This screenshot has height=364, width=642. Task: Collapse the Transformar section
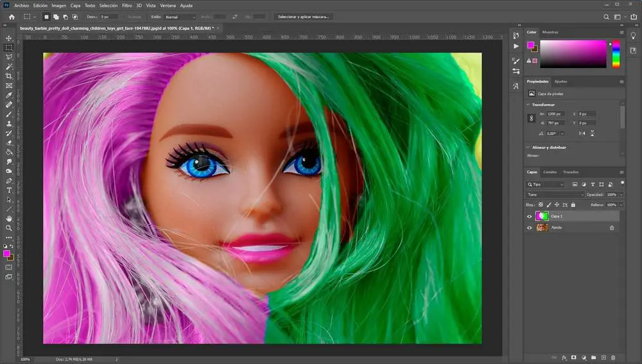pos(528,105)
